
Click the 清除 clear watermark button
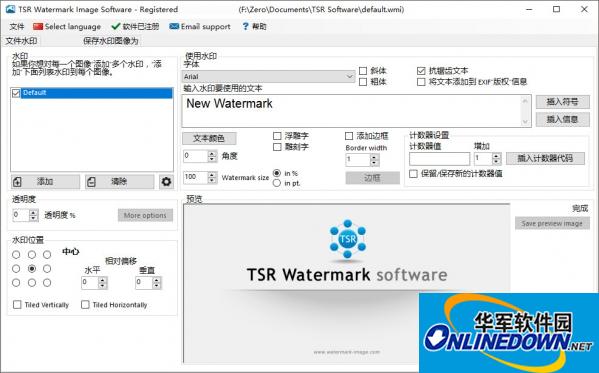[x=120, y=182]
